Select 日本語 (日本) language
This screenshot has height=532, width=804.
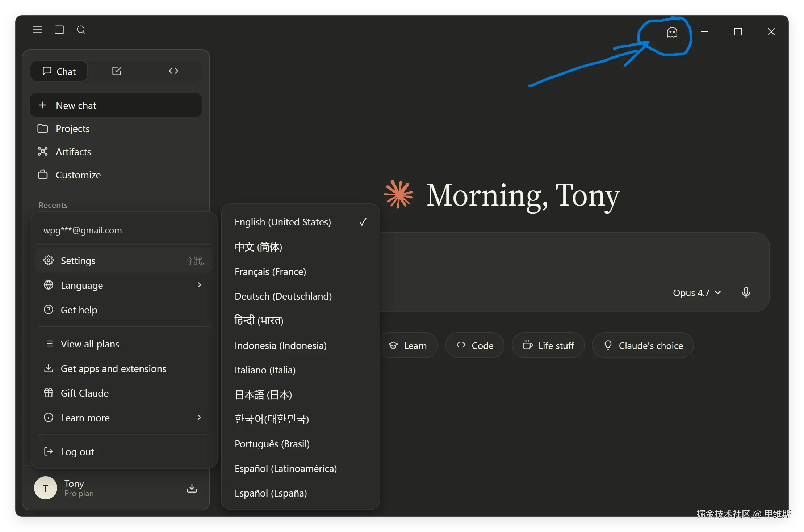click(x=301, y=394)
